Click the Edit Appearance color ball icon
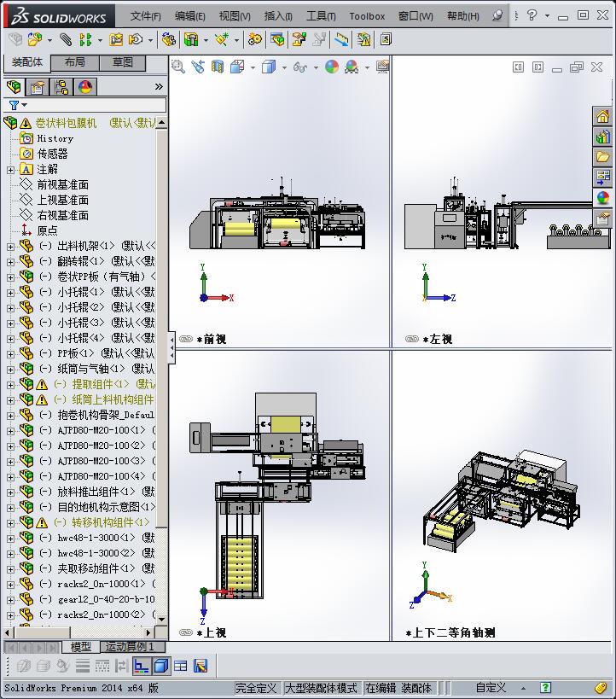The image size is (616, 699). (332, 67)
